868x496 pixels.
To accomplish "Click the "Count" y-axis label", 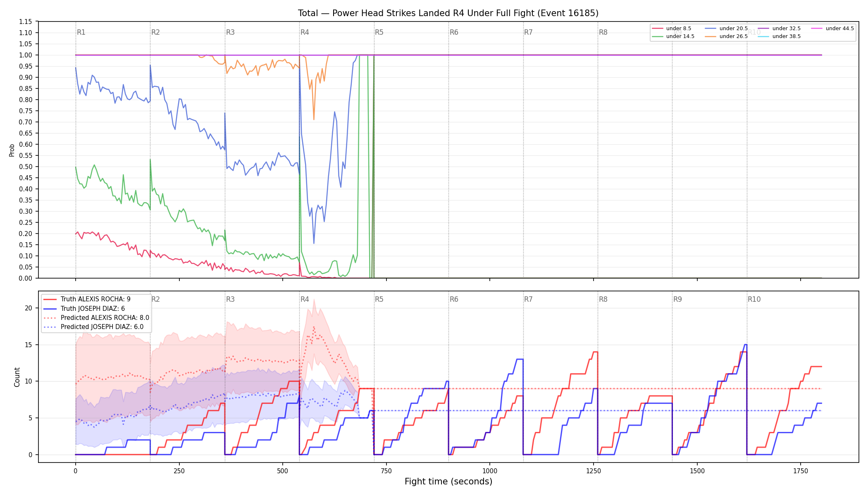I will (x=17, y=377).
